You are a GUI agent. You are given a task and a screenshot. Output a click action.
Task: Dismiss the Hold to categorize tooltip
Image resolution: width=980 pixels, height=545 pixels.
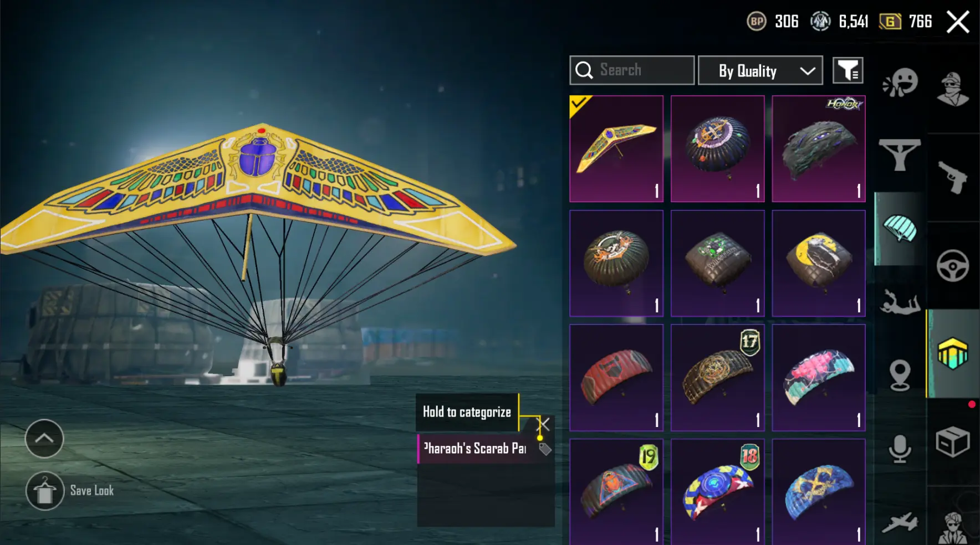pos(544,425)
